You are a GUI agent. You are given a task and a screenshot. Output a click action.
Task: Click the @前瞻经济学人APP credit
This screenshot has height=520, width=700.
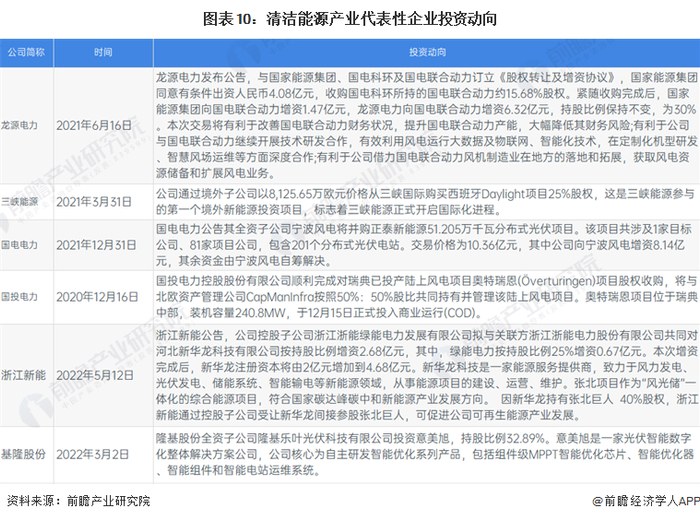coord(646,501)
